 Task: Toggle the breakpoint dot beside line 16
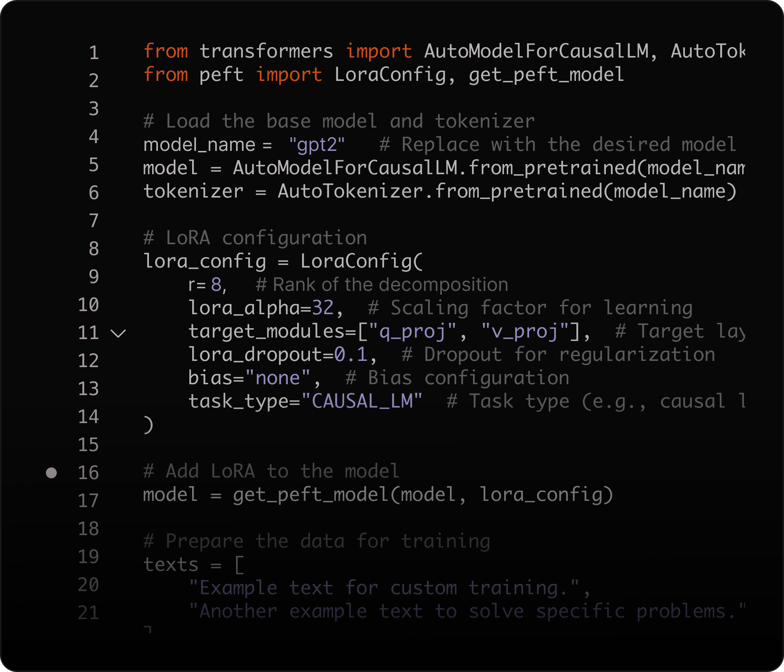(x=51, y=472)
